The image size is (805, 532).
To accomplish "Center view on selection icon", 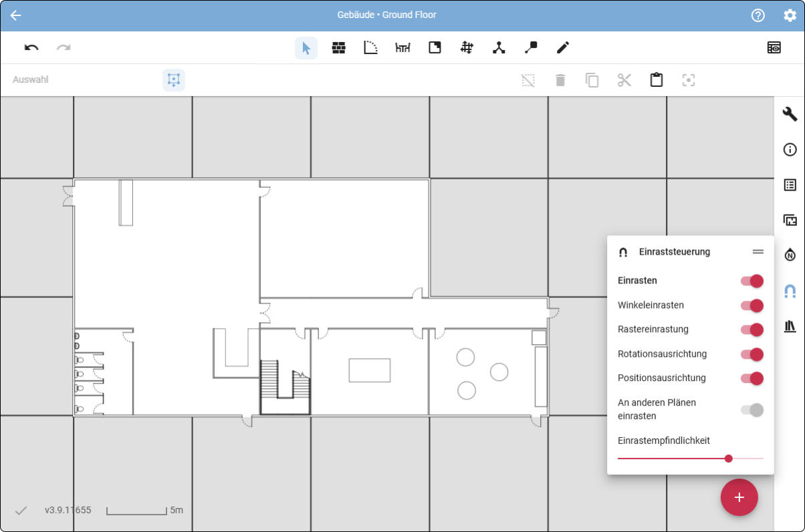I will click(689, 80).
